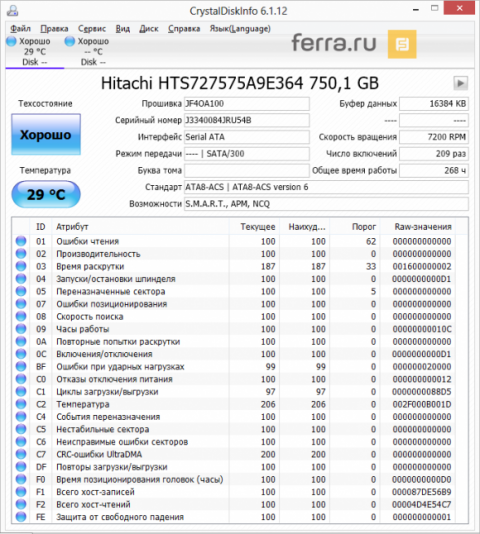
Task: Click the Возможности field S.M.A.R.T., APM, NCQ
Action: pyautogui.click(x=326, y=204)
